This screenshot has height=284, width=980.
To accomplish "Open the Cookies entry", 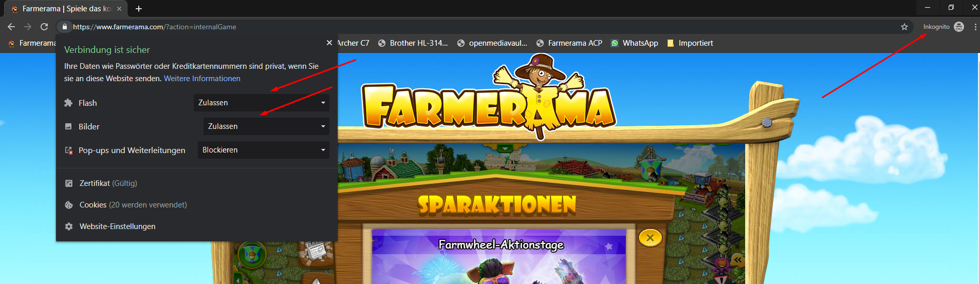I will coord(133,205).
